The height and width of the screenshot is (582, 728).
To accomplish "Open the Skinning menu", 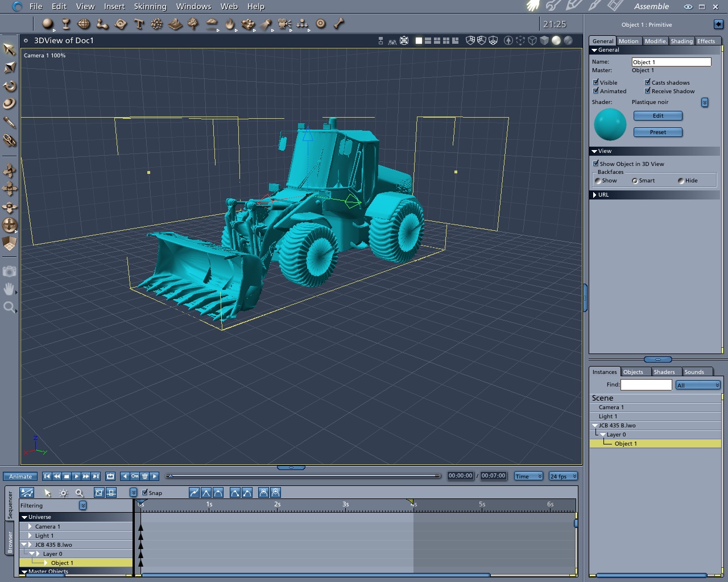I will (x=150, y=6).
